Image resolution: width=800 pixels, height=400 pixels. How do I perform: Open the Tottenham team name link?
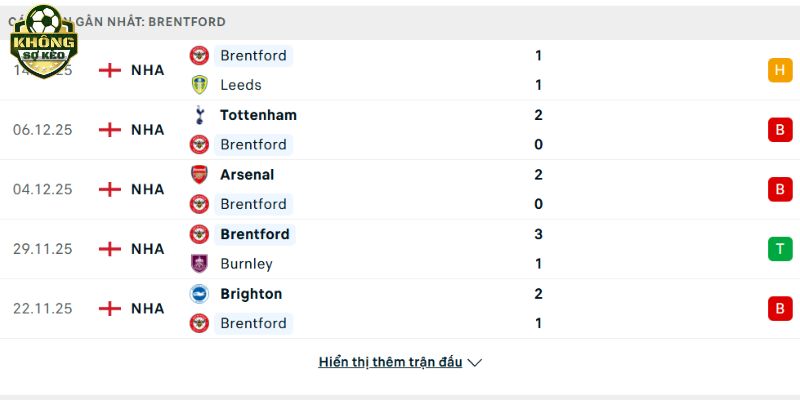258,115
